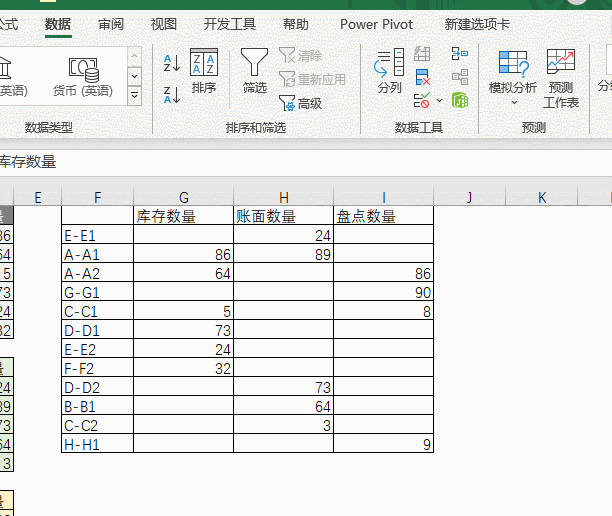Sort descending Z to A

pyautogui.click(x=171, y=95)
